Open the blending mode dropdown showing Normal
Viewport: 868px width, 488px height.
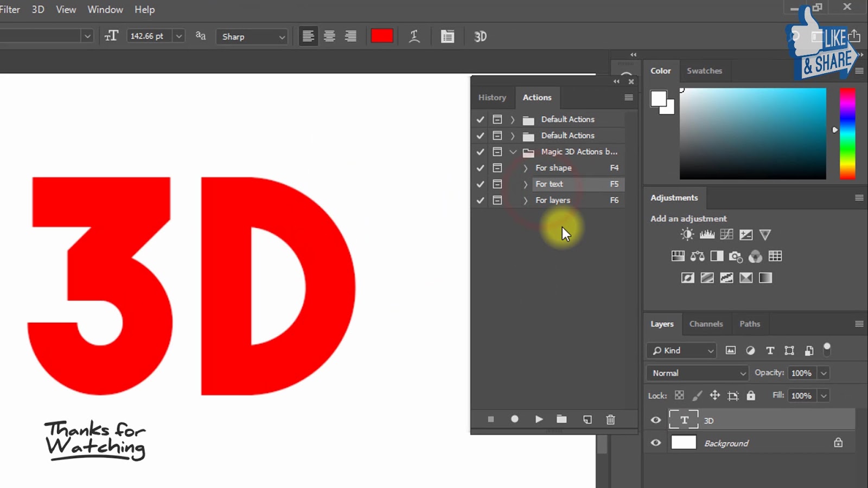click(x=696, y=373)
